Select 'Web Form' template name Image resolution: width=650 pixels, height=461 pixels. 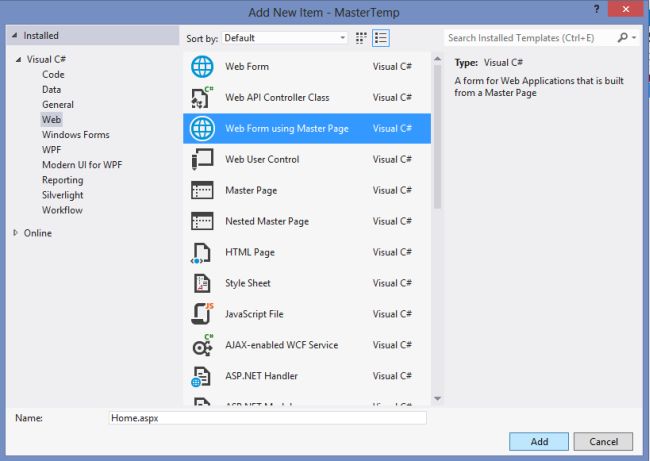pos(247,67)
